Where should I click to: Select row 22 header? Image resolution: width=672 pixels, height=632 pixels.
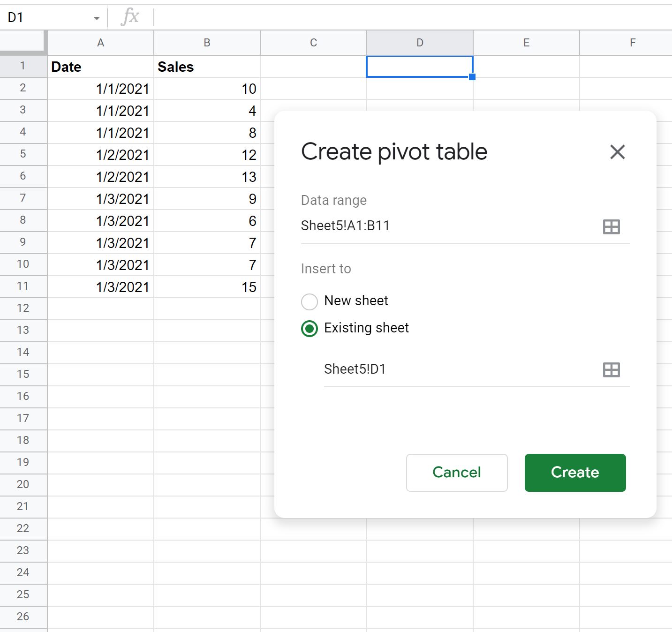tap(23, 529)
